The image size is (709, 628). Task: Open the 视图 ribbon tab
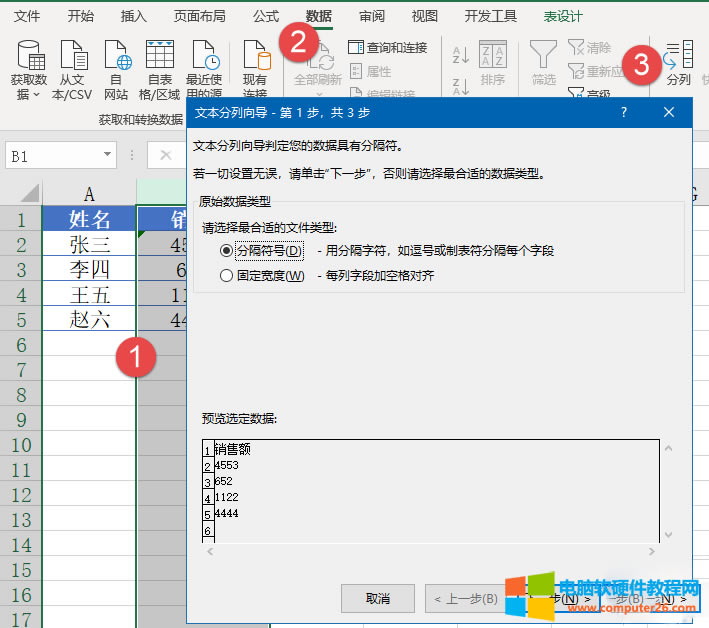(425, 16)
